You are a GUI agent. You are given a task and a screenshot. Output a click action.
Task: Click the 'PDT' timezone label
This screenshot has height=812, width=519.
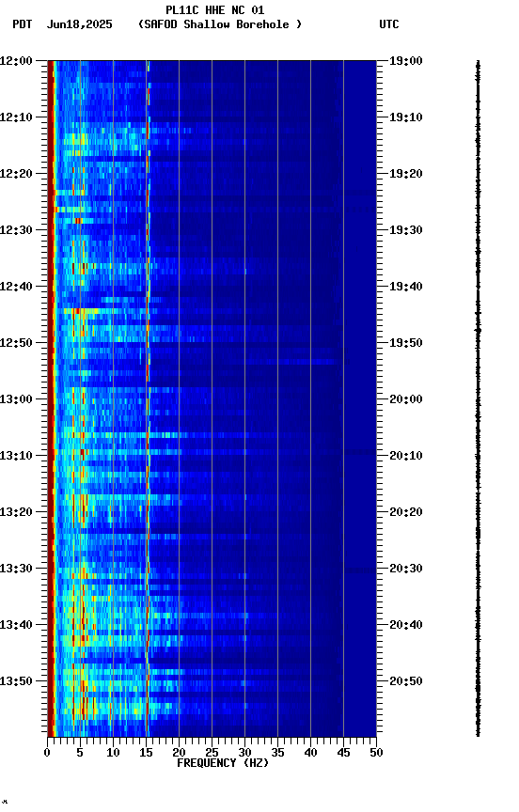click(x=23, y=24)
